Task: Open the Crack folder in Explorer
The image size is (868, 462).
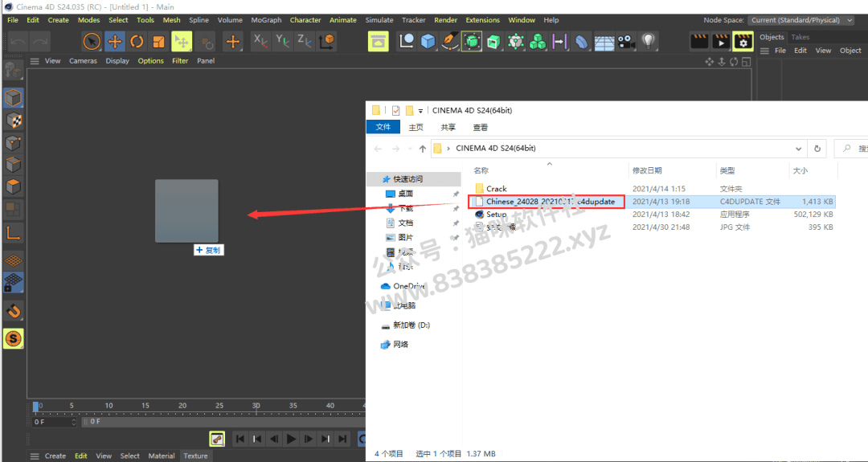Action: 496,189
